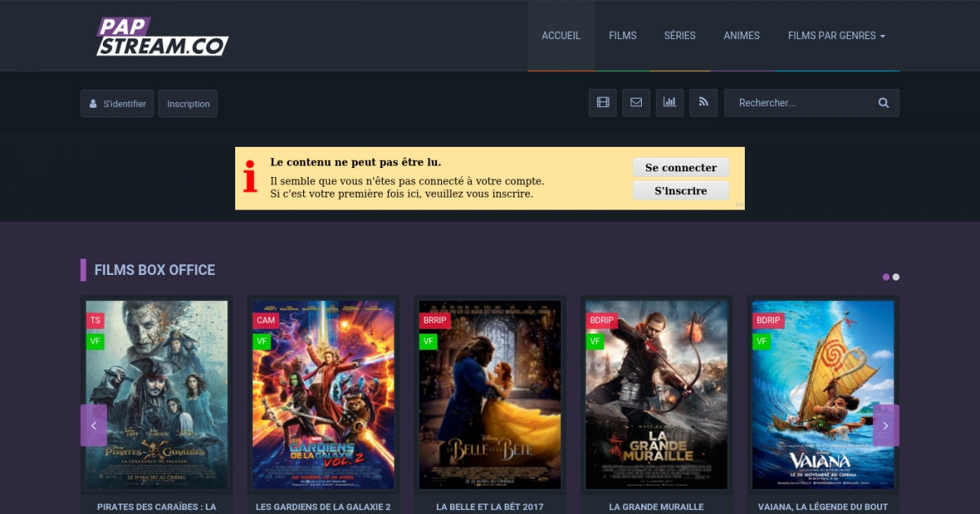Click the Se connecter button
980x514 pixels.
click(x=681, y=167)
